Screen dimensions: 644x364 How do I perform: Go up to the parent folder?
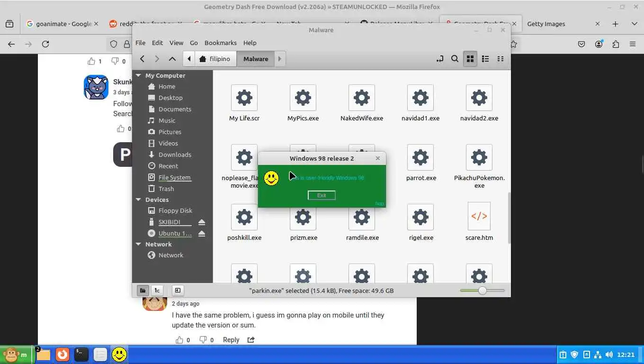point(172,59)
